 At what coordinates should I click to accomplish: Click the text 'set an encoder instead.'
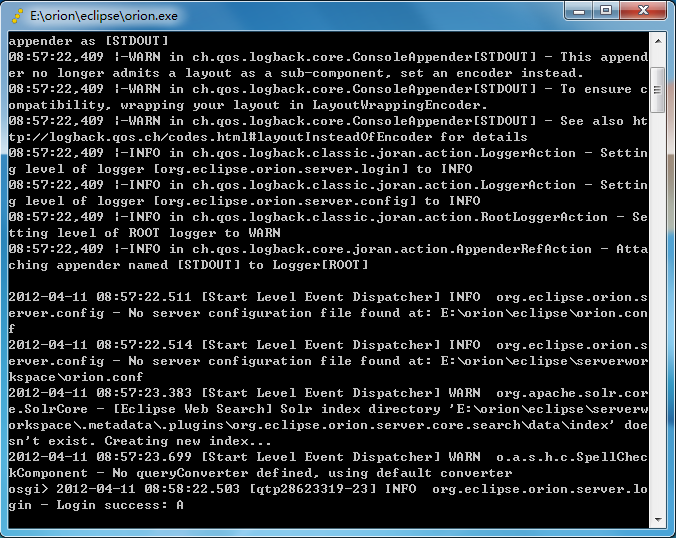pos(492,73)
